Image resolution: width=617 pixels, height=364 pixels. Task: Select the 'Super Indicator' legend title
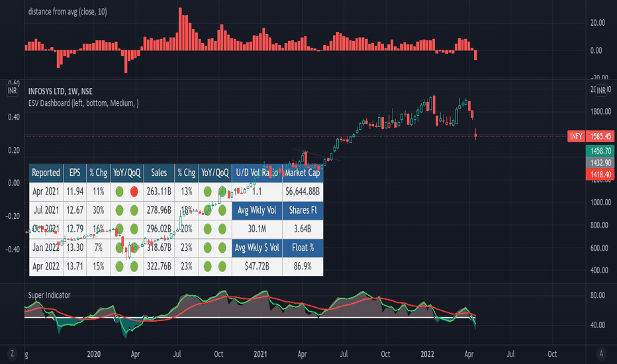pyautogui.click(x=49, y=295)
